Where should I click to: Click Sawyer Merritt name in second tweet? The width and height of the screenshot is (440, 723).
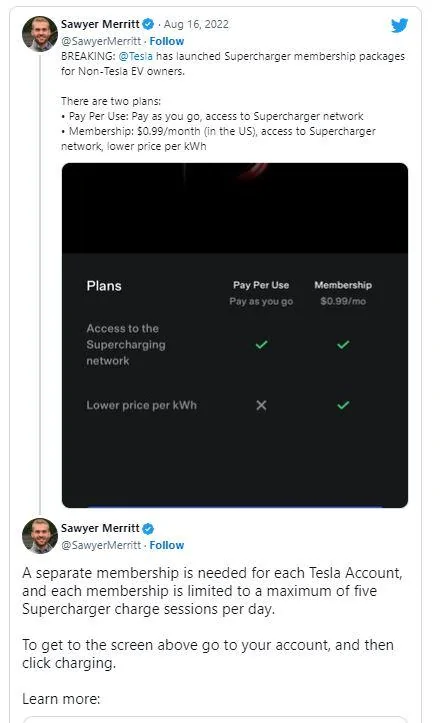click(100, 528)
